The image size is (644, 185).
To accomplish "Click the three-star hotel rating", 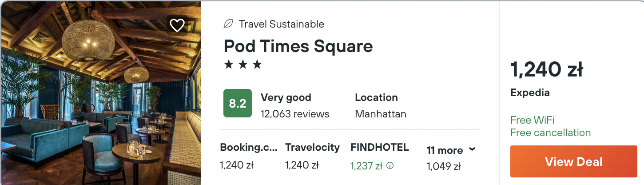I will [x=243, y=65].
